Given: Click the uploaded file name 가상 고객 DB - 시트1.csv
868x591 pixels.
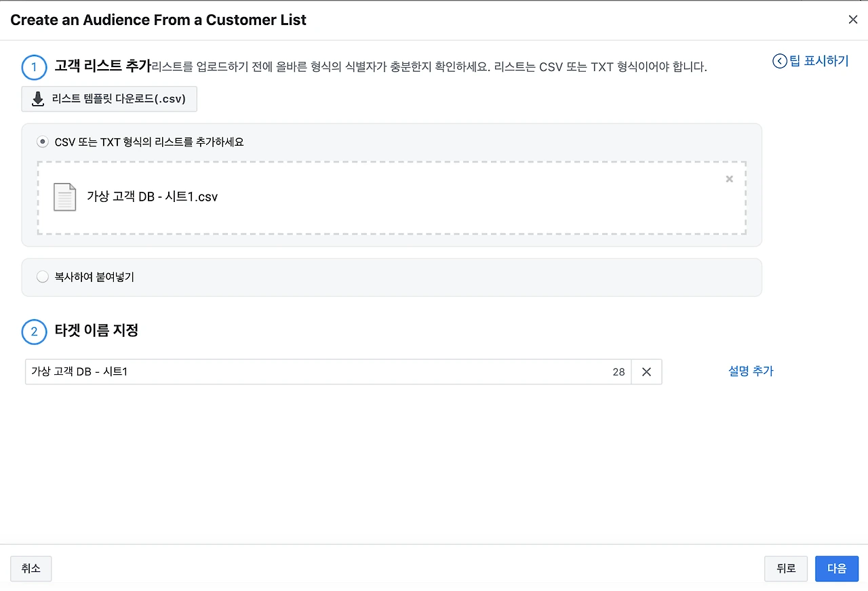Looking at the screenshot, I should [153, 197].
